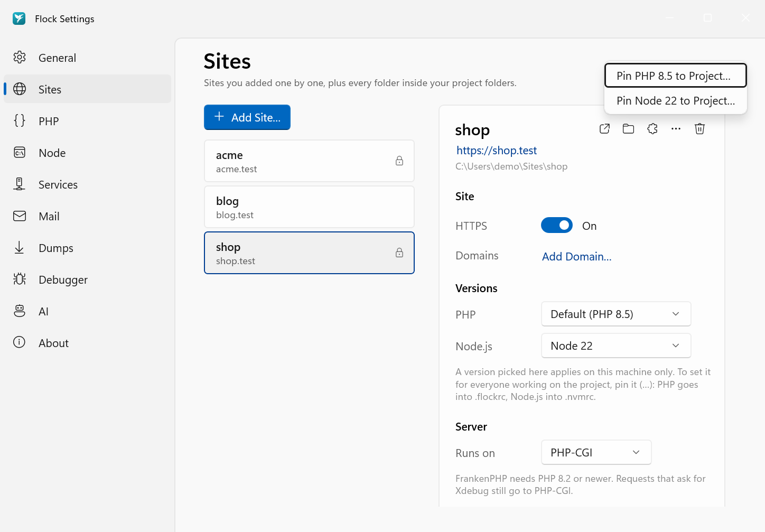Open shop site in browser icon
The width and height of the screenshot is (765, 532).
pyautogui.click(x=605, y=129)
